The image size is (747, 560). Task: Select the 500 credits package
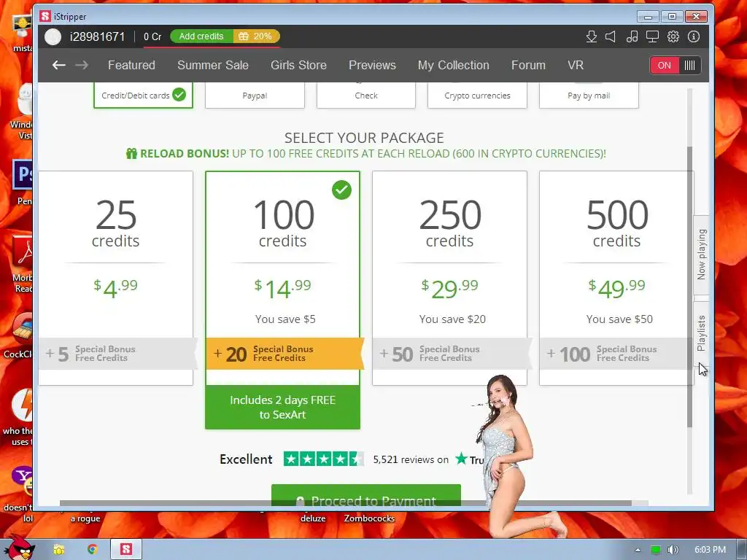click(616, 278)
